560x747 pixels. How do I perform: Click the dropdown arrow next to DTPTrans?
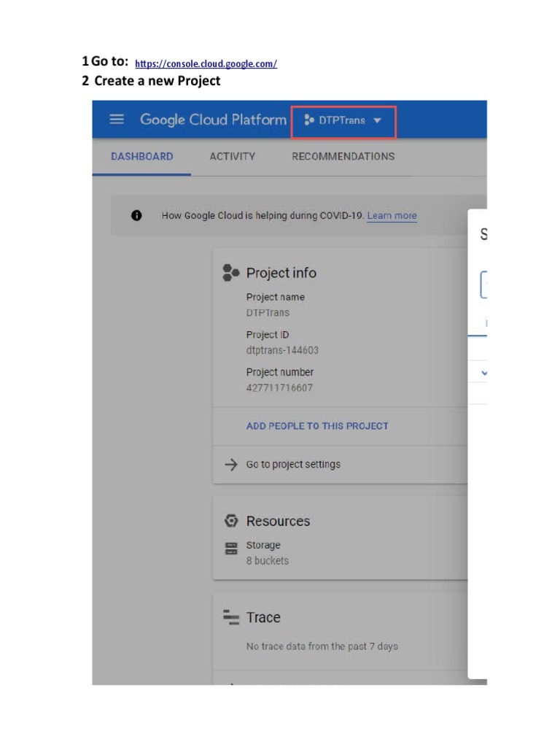tap(378, 120)
